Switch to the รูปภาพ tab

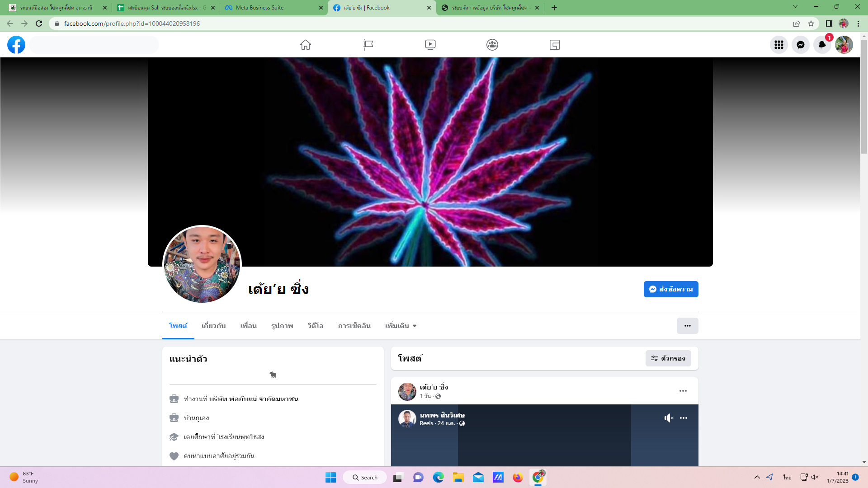[x=282, y=326]
